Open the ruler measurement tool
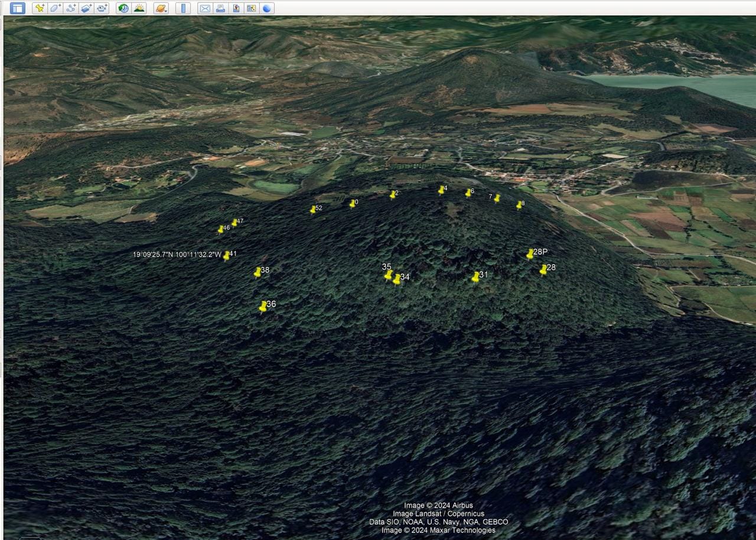Viewport: 756px width, 540px height. [x=183, y=8]
